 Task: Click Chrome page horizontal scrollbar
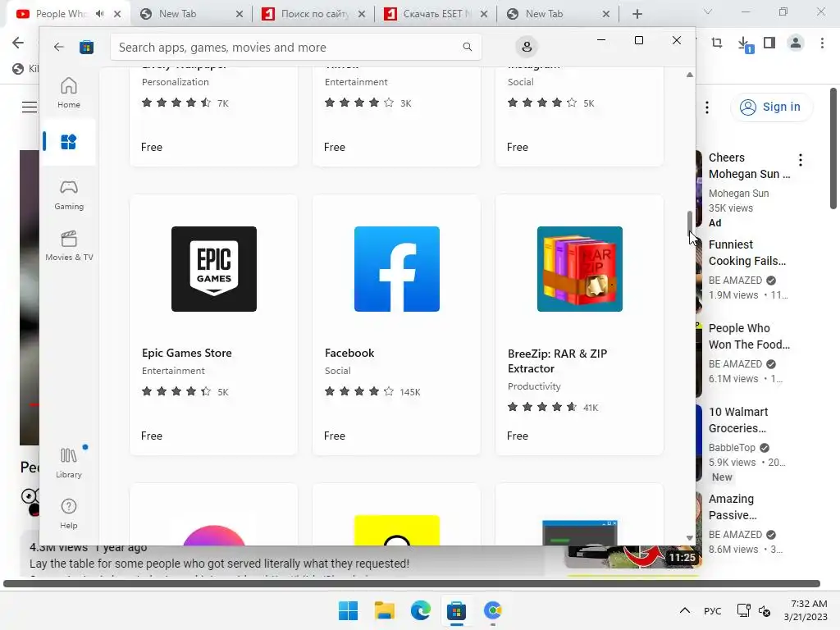(x=412, y=583)
